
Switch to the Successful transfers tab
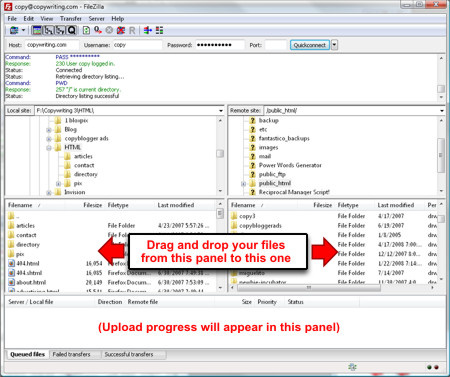(129, 354)
